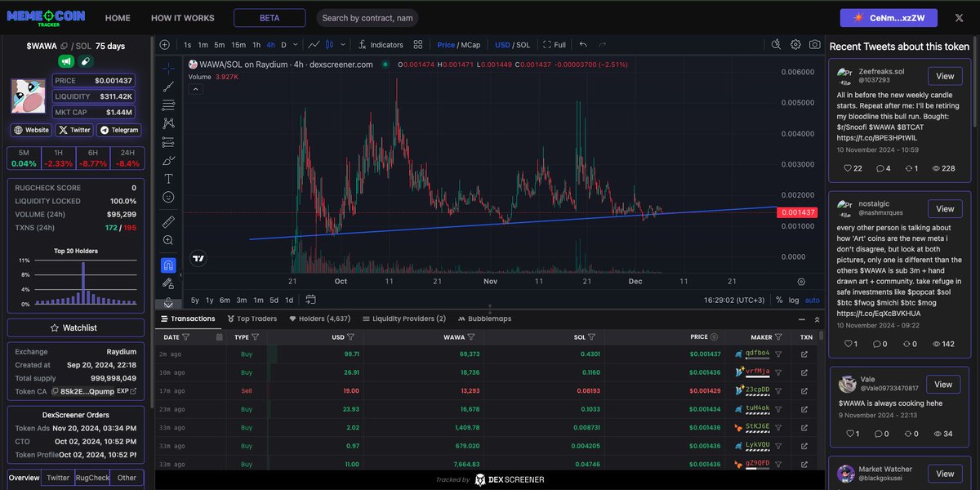This screenshot has height=490, width=980.
Task: Add symbol compare plus icon
Action: tap(164, 45)
